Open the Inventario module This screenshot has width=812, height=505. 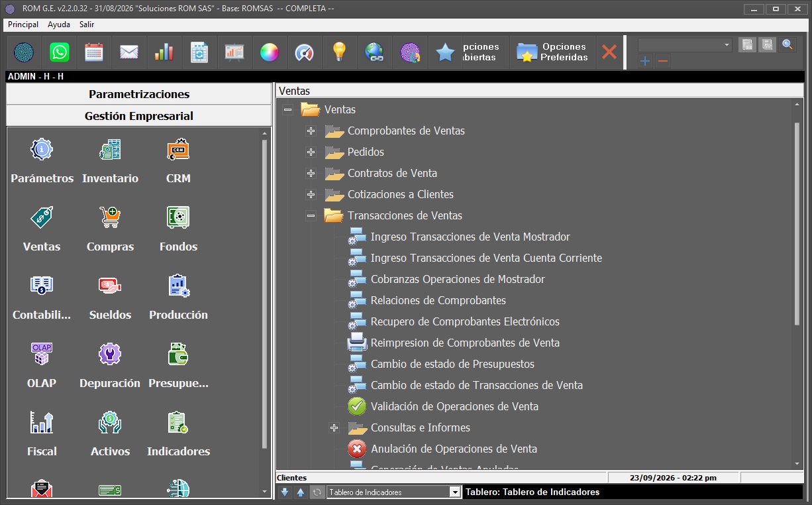110,161
